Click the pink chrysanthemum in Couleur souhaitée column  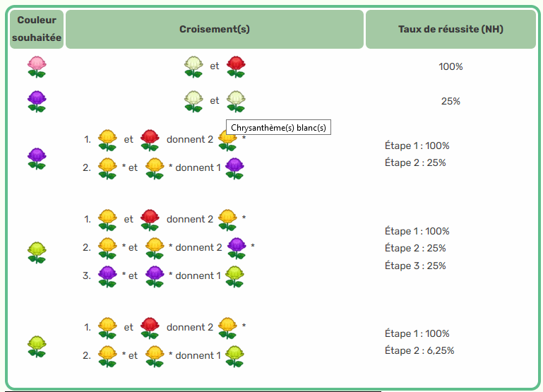pyautogui.click(x=37, y=66)
